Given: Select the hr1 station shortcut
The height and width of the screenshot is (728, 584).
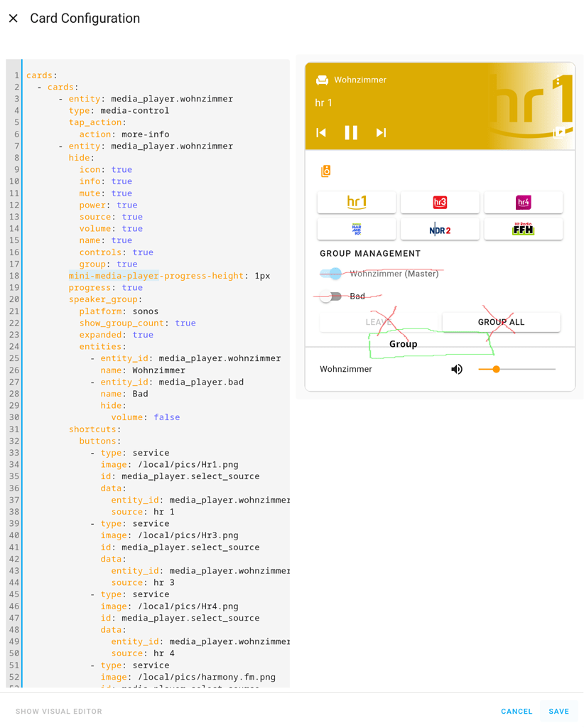Looking at the screenshot, I should pyautogui.click(x=356, y=202).
